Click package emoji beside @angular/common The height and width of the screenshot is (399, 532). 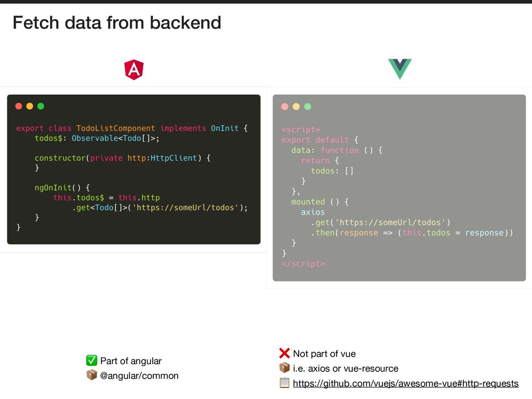91,375
